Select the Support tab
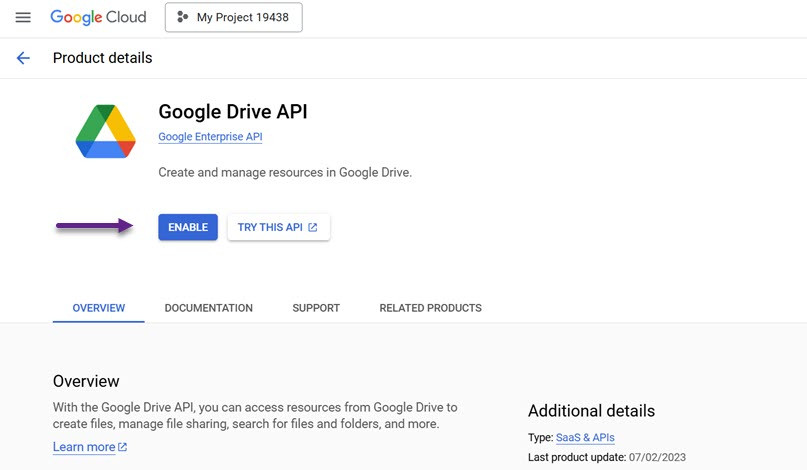The width and height of the screenshot is (807, 470). point(316,308)
